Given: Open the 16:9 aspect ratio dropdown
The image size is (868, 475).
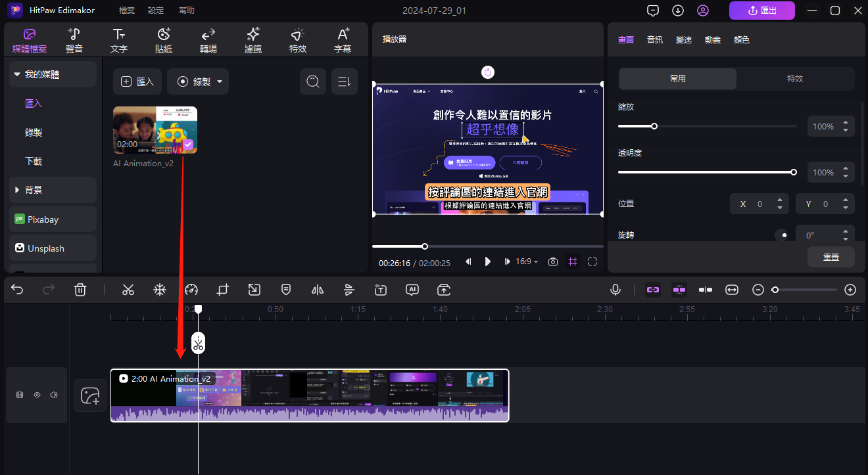Looking at the screenshot, I should [527, 261].
